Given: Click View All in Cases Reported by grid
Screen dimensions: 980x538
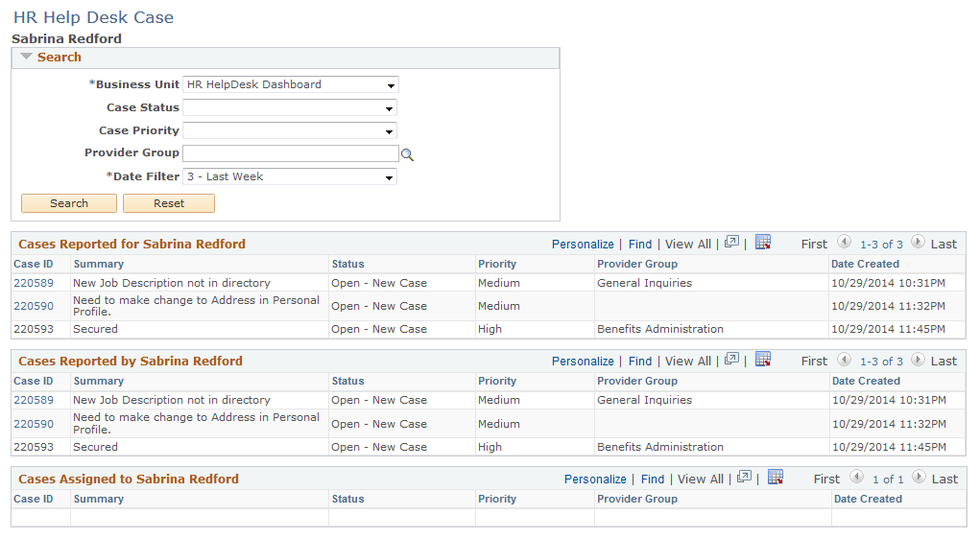Looking at the screenshot, I should pyautogui.click(x=688, y=361).
